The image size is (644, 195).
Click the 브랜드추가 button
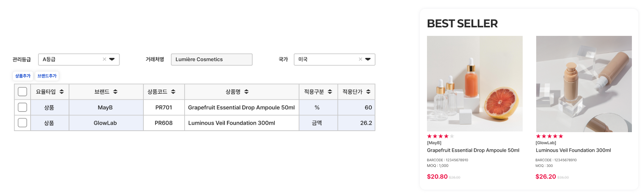pyautogui.click(x=47, y=76)
